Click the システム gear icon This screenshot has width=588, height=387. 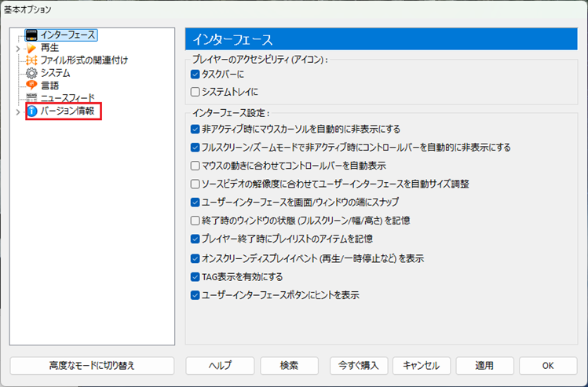click(x=31, y=73)
